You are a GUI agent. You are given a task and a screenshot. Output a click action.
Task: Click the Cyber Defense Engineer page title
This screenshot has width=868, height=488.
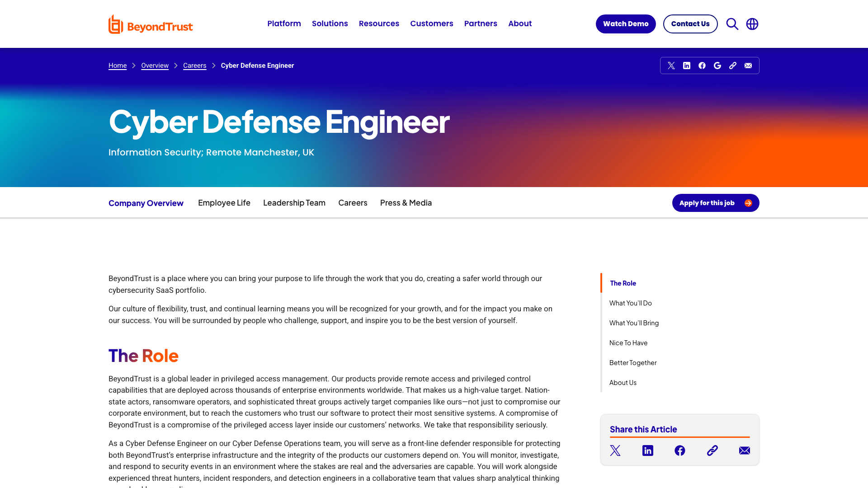[x=279, y=122]
